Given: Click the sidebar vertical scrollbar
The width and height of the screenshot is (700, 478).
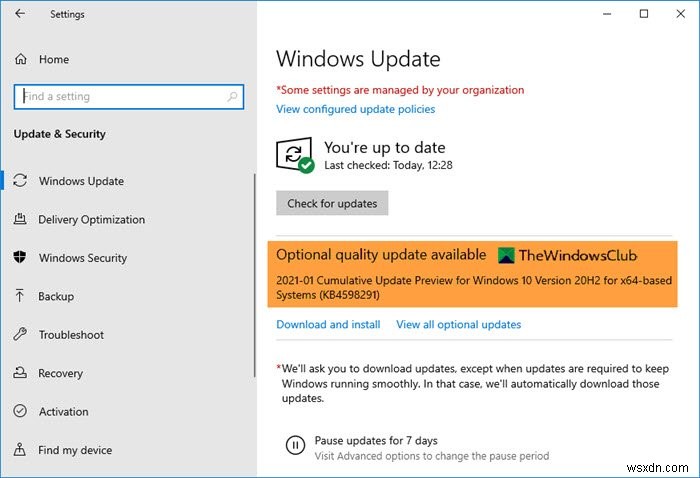Looking at the screenshot, I should [254, 275].
